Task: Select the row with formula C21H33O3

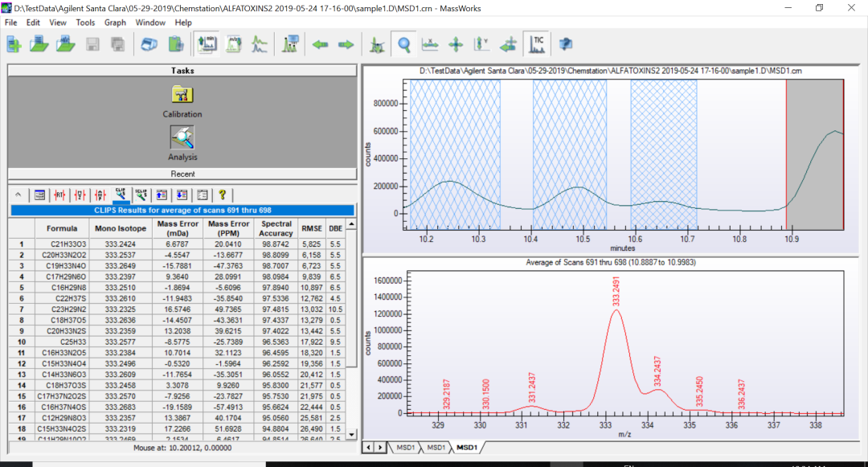Action: (x=68, y=244)
